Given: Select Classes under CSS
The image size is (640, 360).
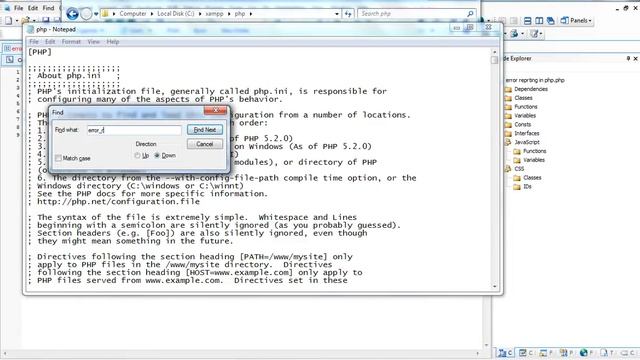Looking at the screenshot, I should click(x=532, y=178).
